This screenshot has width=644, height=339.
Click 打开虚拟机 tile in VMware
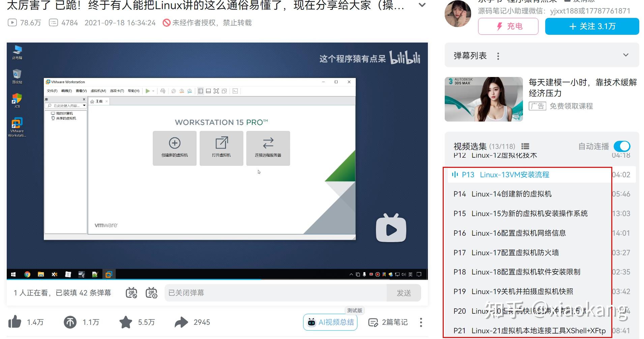pos(222,148)
